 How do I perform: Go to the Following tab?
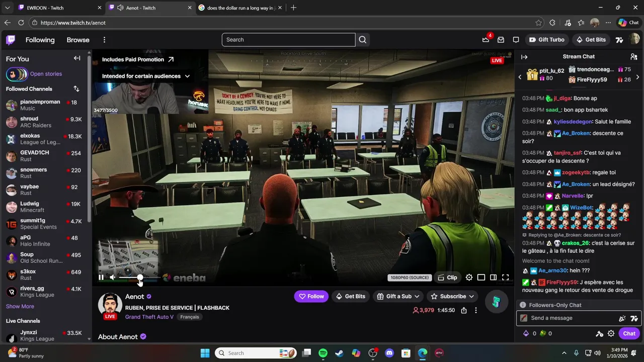click(40, 40)
